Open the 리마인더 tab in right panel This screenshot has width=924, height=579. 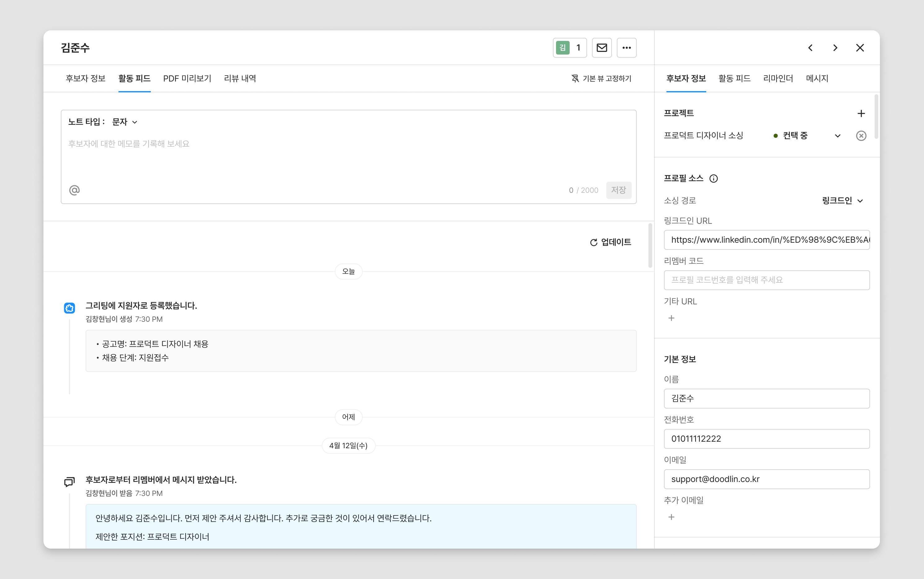[x=778, y=78]
